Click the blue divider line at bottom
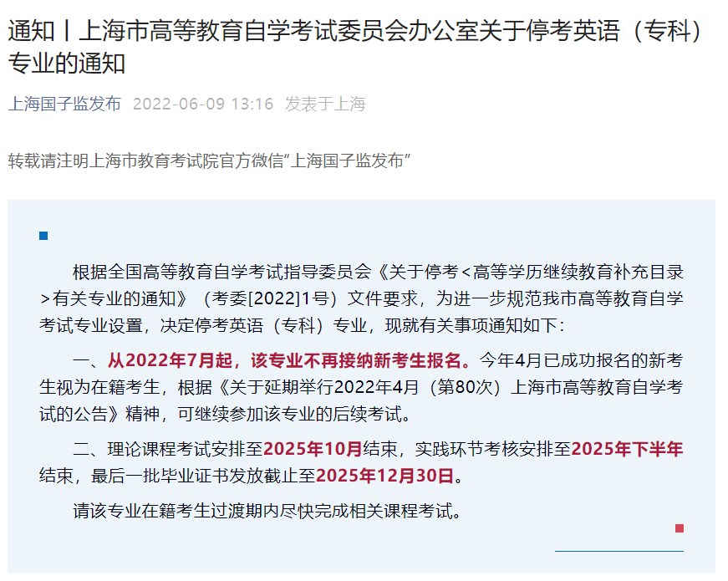 619,551
